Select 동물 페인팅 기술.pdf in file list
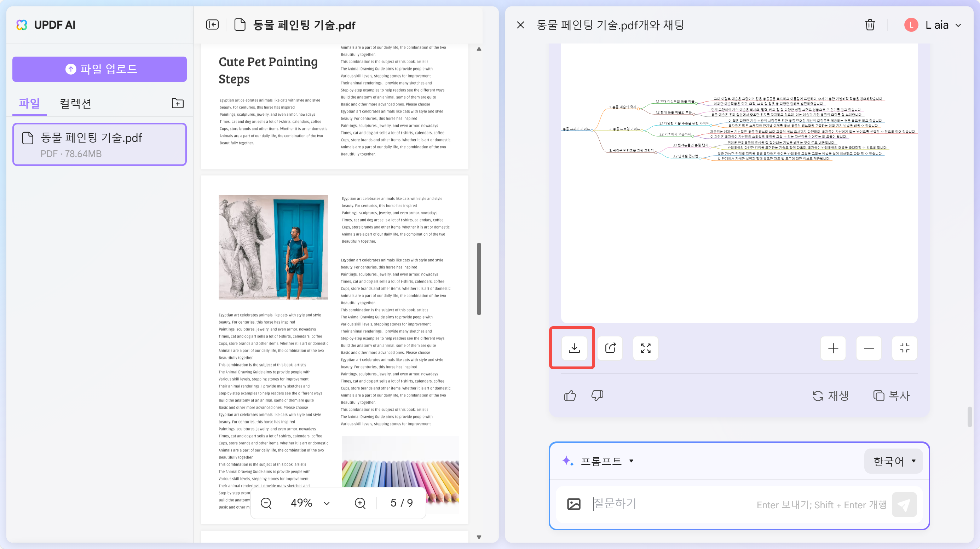 coord(99,145)
